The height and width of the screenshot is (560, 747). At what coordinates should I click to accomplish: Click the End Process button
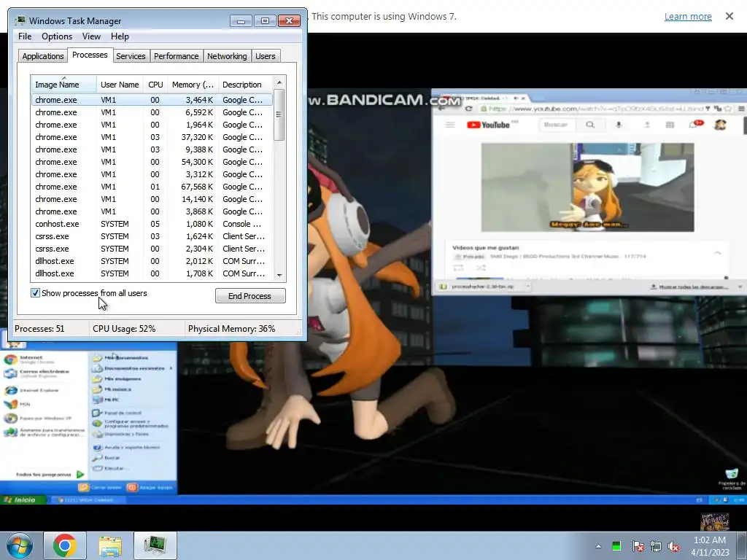coord(250,296)
